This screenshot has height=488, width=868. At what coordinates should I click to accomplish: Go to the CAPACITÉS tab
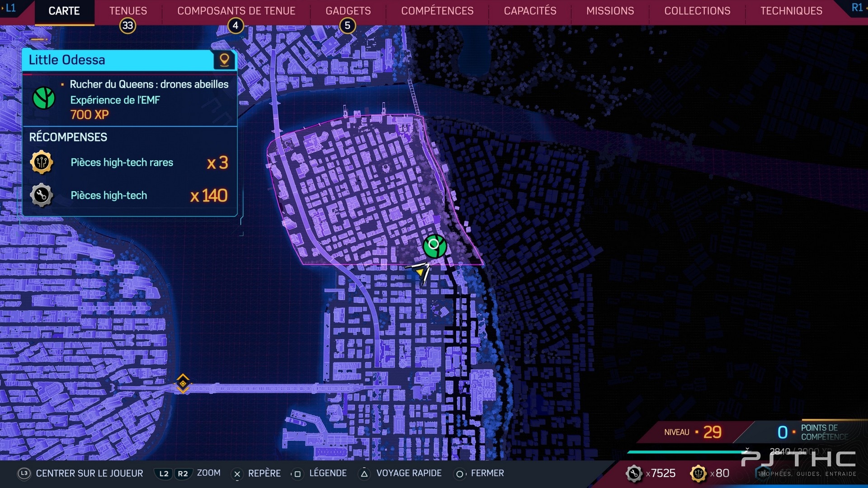[530, 11]
